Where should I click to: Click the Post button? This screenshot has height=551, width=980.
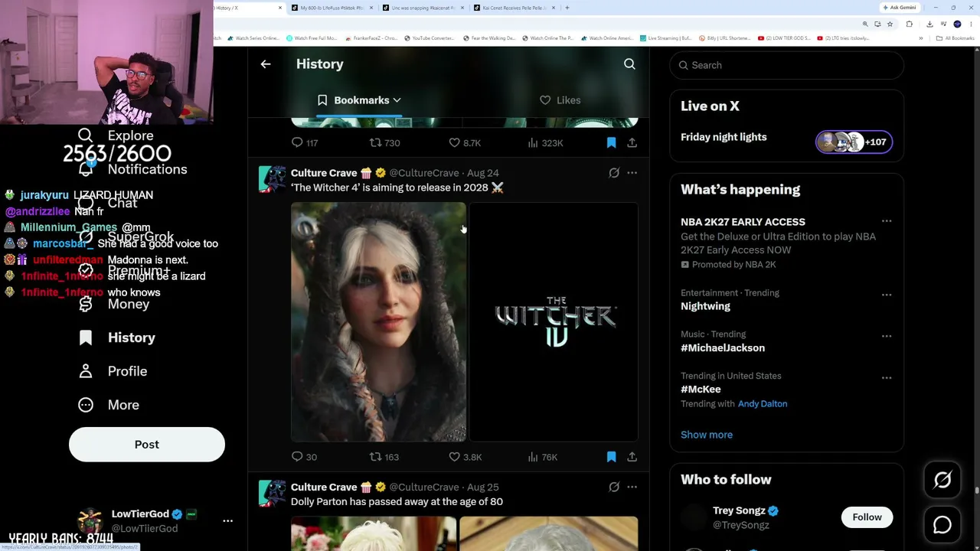147,445
